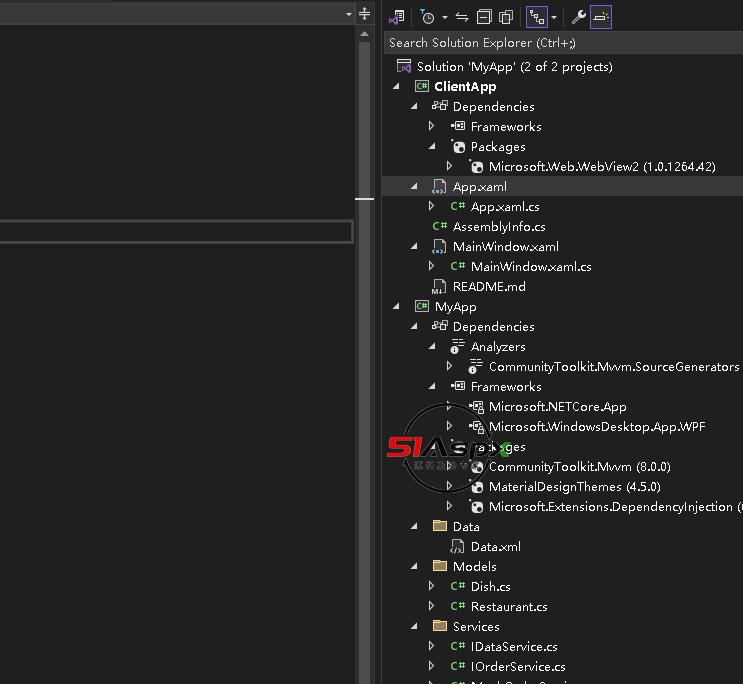Expand Microsoft.WindowsDesktop.App.WPF framework
The width and height of the screenshot is (743, 684).
click(x=449, y=426)
